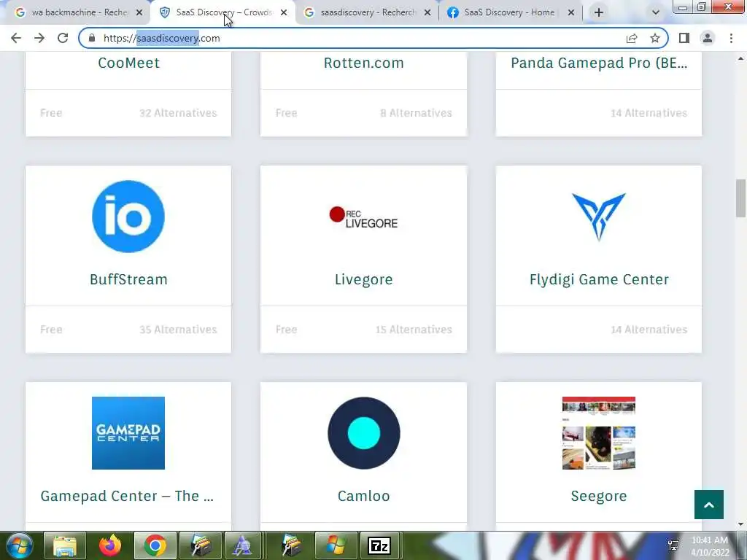Expand the tab search dropdown
The width and height of the screenshot is (747, 560).
656,13
